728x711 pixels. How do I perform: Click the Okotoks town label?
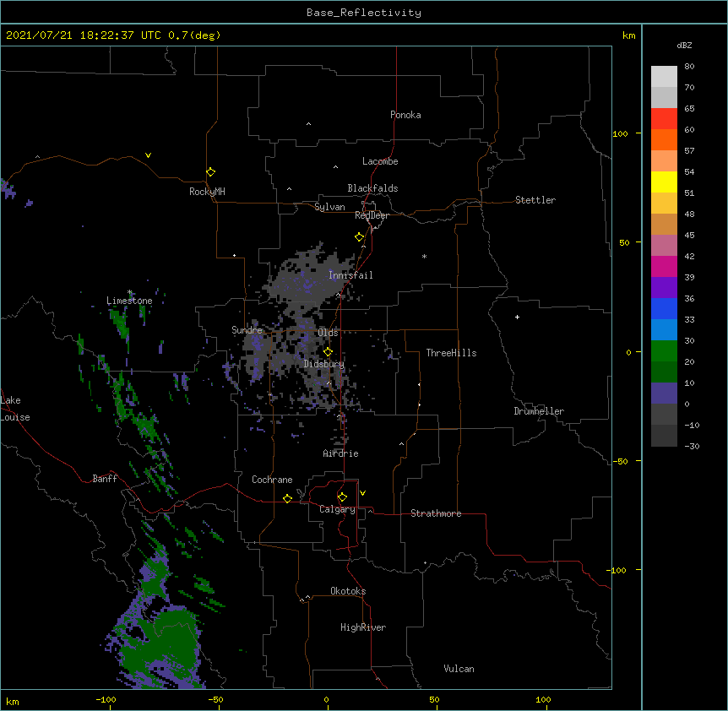coord(348,591)
